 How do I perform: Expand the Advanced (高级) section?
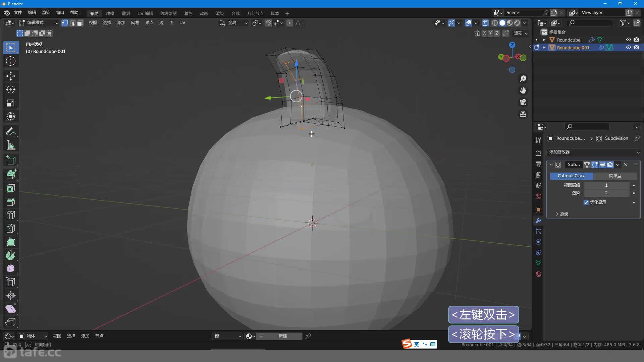pos(562,214)
